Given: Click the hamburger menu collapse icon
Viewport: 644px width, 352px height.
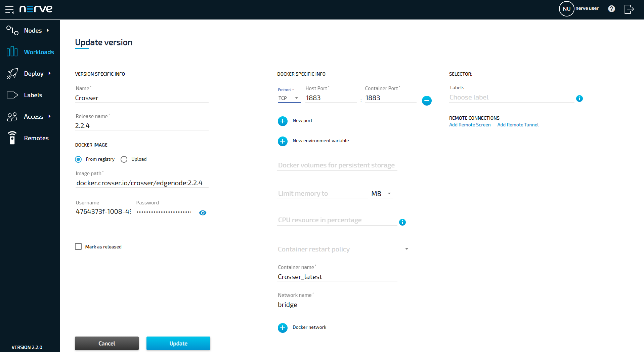Looking at the screenshot, I should coord(9,9).
